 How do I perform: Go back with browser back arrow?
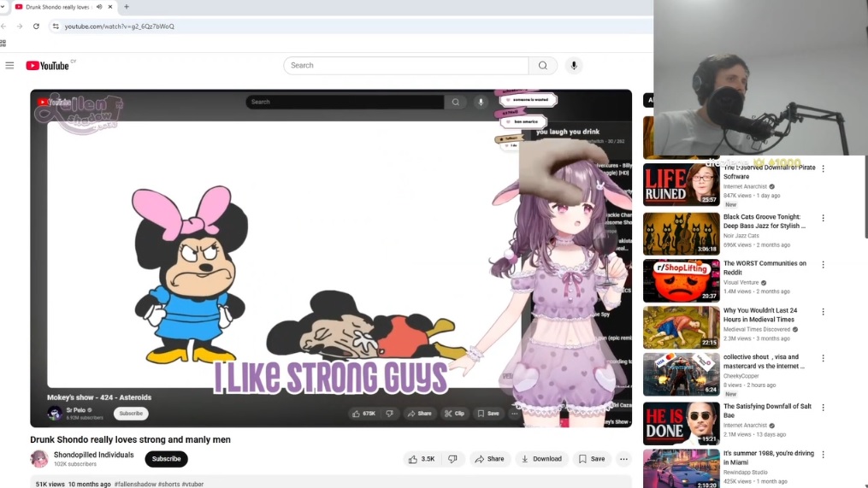point(4,26)
